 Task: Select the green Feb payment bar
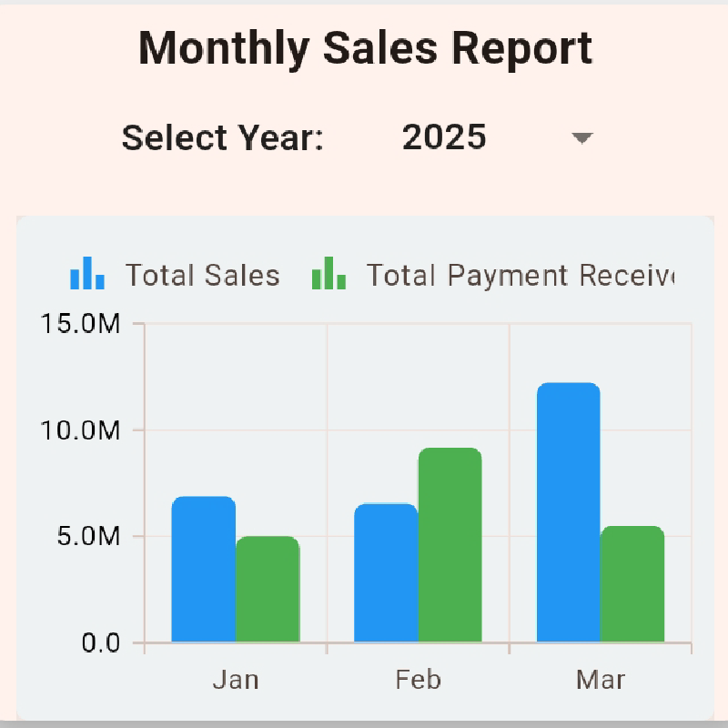[450, 545]
